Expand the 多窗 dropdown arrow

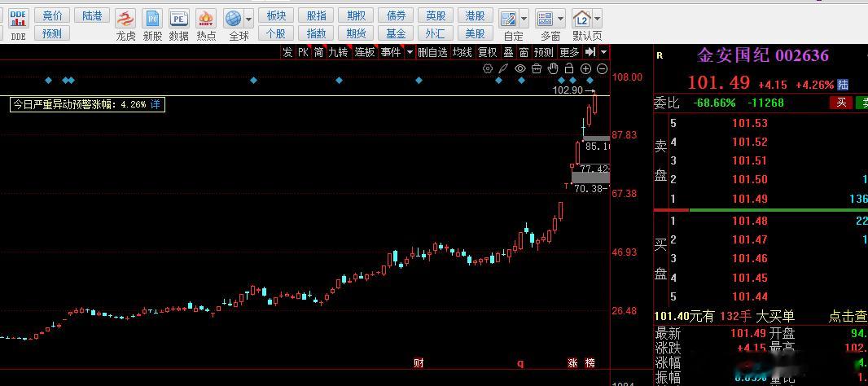pyautogui.click(x=561, y=19)
